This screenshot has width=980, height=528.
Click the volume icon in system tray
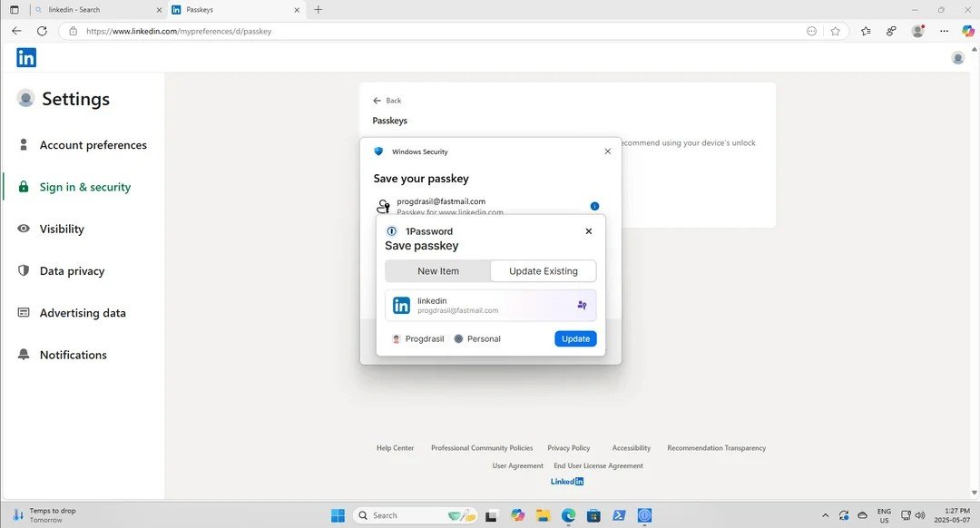(x=920, y=515)
